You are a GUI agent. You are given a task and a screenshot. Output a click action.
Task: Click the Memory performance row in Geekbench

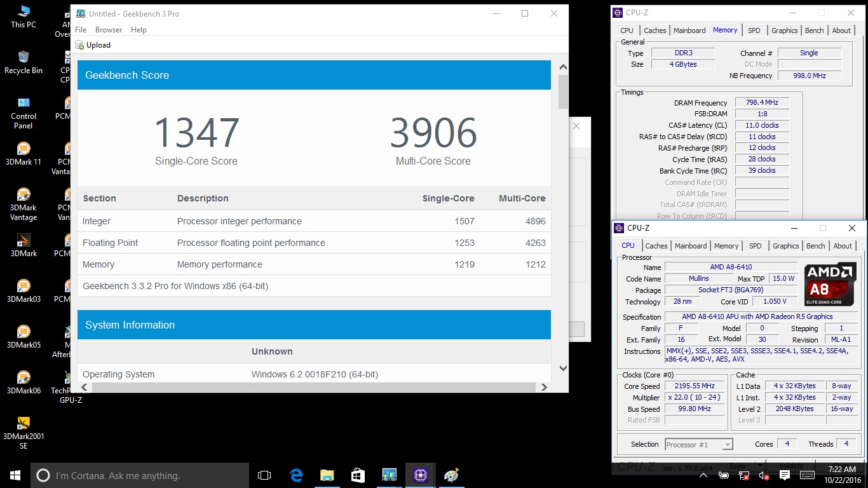pyautogui.click(x=314, y=264)
